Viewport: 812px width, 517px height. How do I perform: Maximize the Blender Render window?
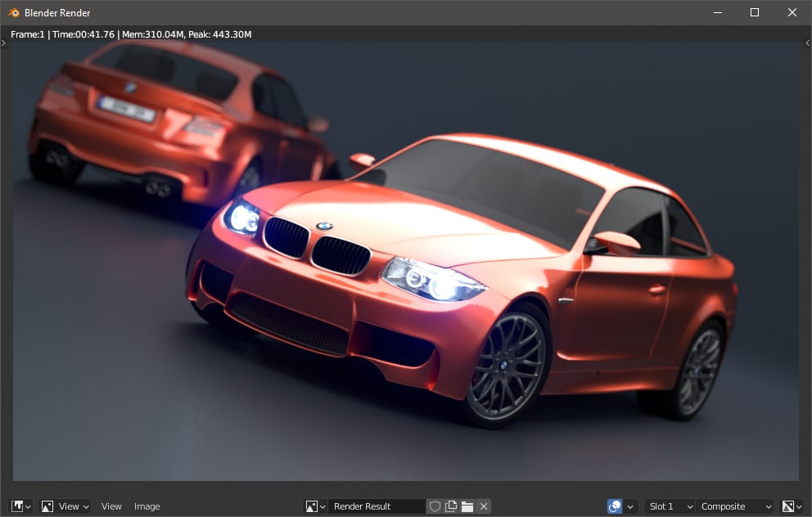[x=755, y=12]
